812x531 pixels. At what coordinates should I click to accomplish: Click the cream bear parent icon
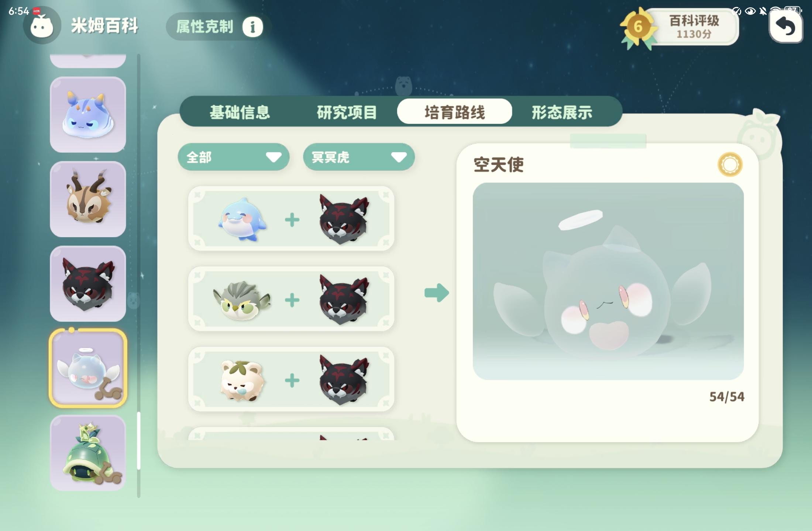click(242, 381)
